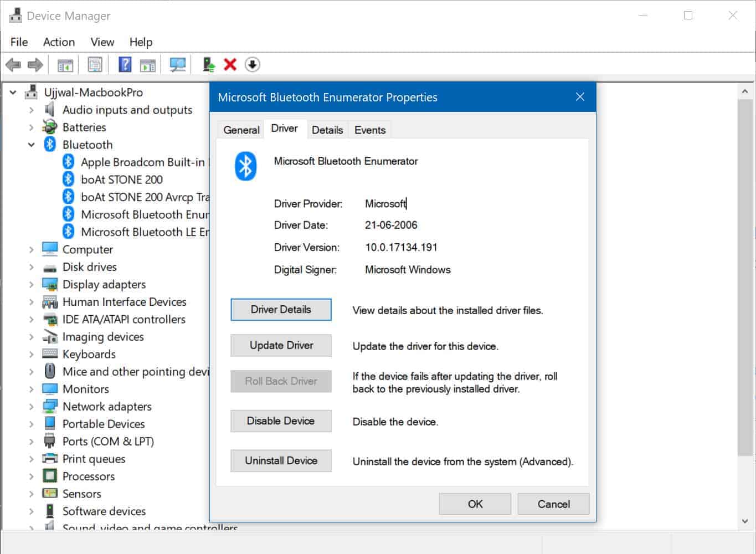Expand the Imaging devices chevron

(32, 337)
